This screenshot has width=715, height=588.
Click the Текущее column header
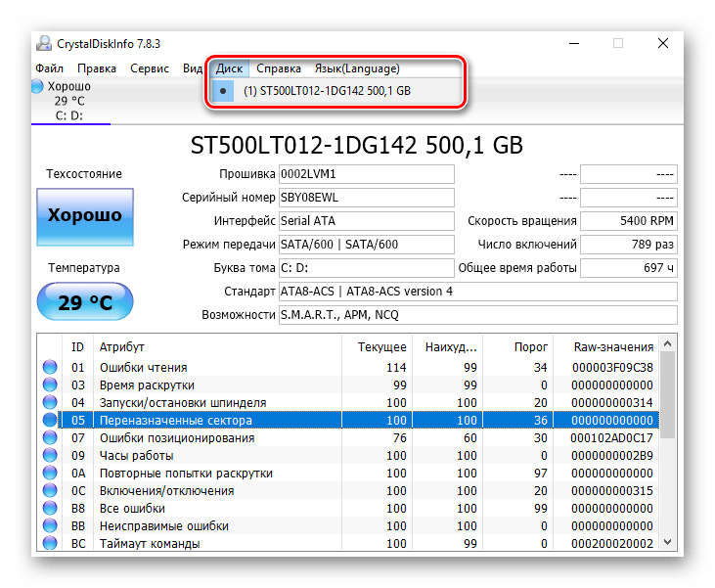coord(378,347)
